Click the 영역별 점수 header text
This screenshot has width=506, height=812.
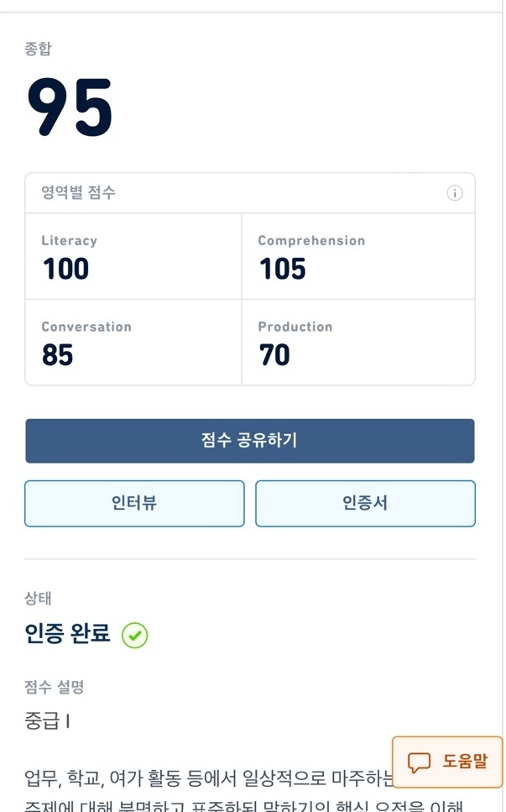click(78, 193)
